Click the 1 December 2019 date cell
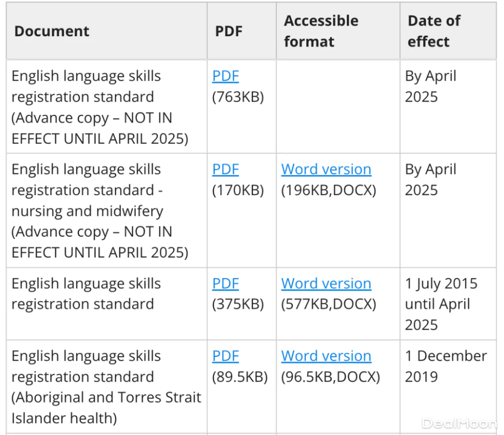Screen dimensions: 504x435 [x=445, y=366]
